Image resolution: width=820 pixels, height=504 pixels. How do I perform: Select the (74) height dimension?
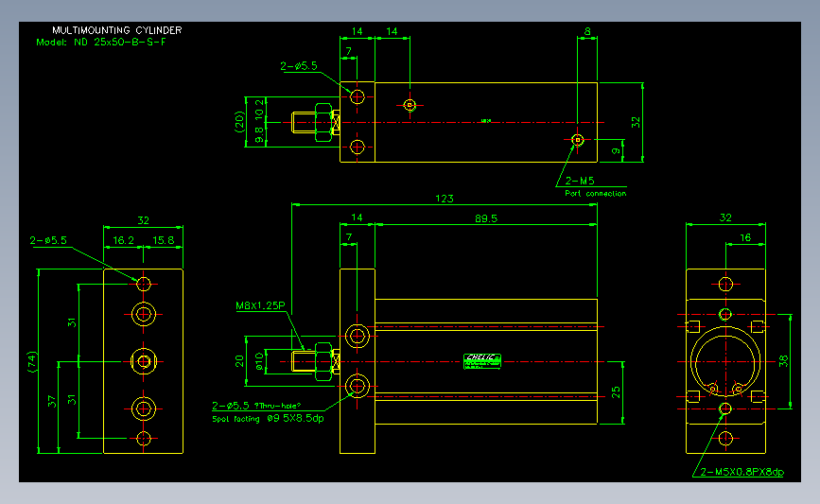coord(32,362)
